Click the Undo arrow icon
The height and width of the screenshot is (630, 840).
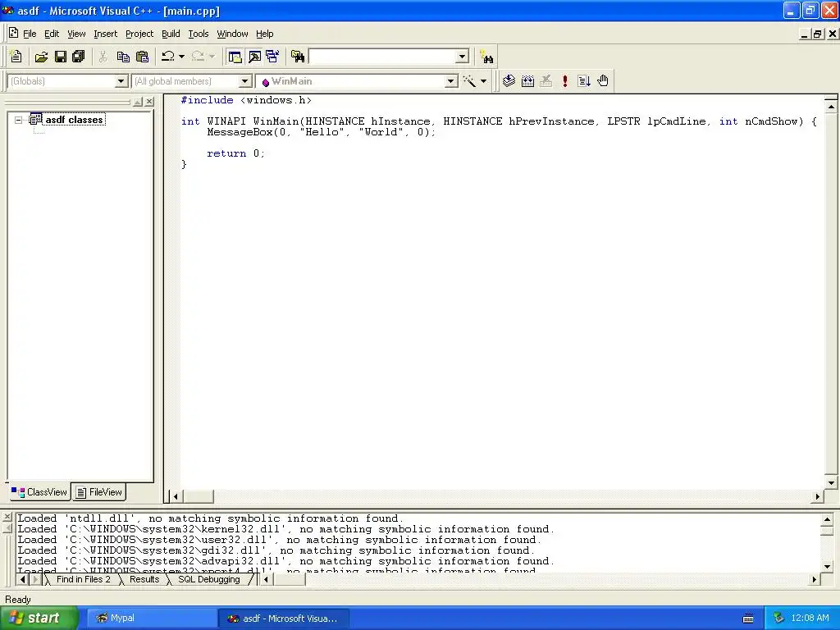(x=168, y=57)
